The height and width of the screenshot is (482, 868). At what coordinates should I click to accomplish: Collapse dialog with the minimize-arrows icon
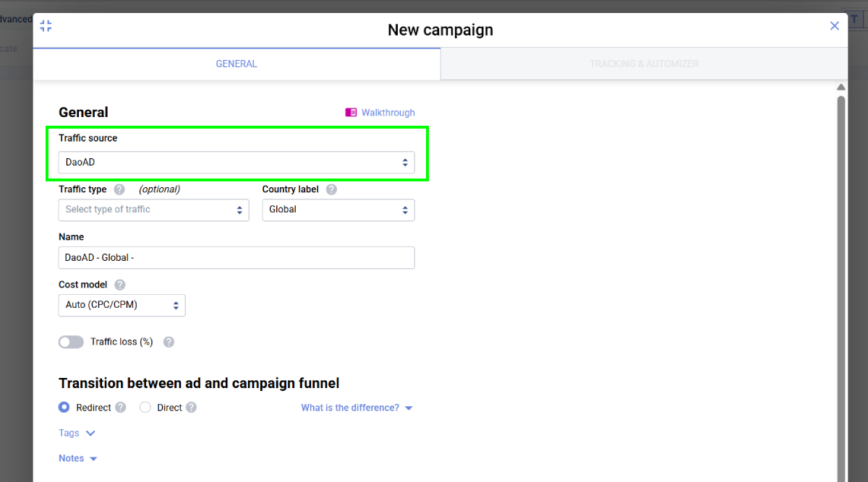pos(46,26)
